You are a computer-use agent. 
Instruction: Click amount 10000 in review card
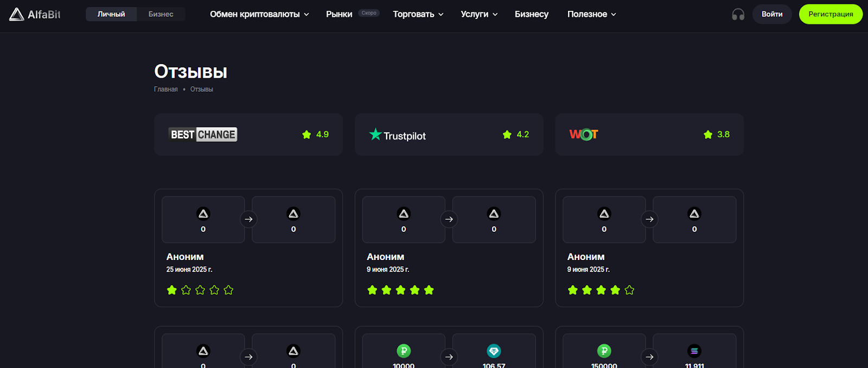point(404,365)
